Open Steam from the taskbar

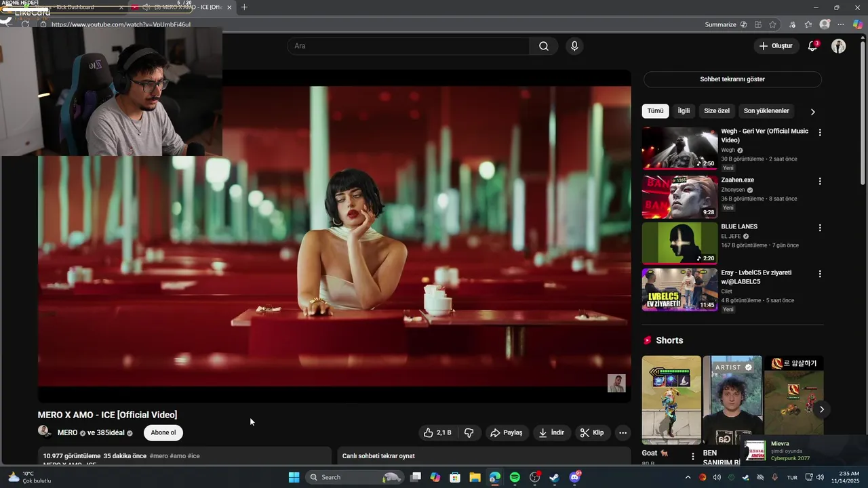pos(554,477)
